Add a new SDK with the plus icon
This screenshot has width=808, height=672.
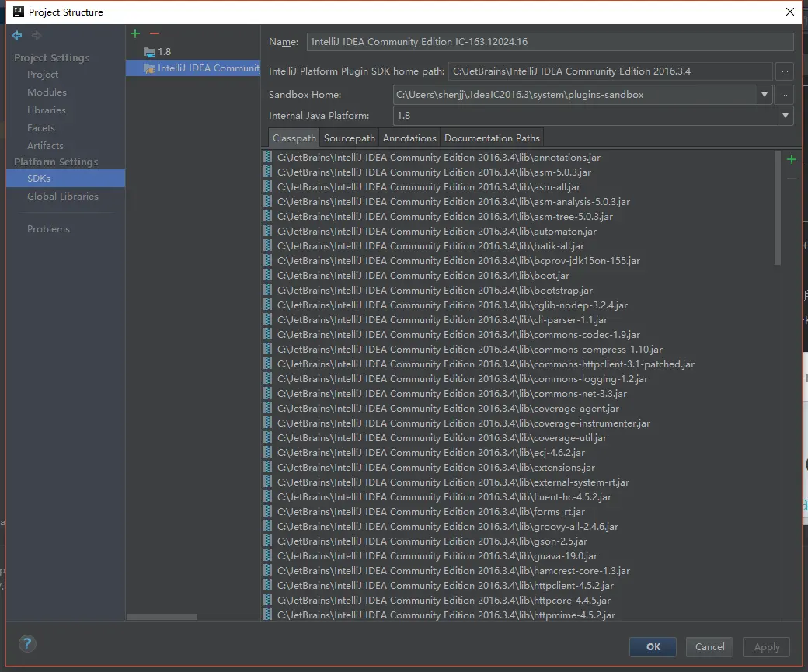[x=135, y=33]
